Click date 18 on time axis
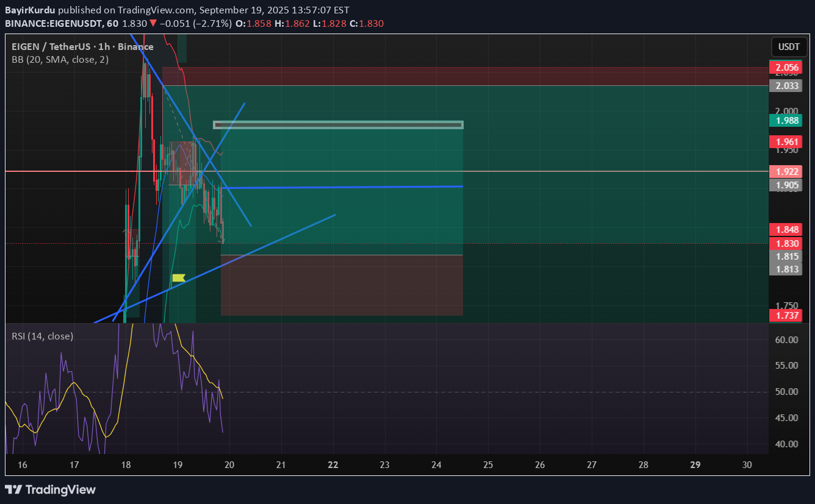 point(126,465)
